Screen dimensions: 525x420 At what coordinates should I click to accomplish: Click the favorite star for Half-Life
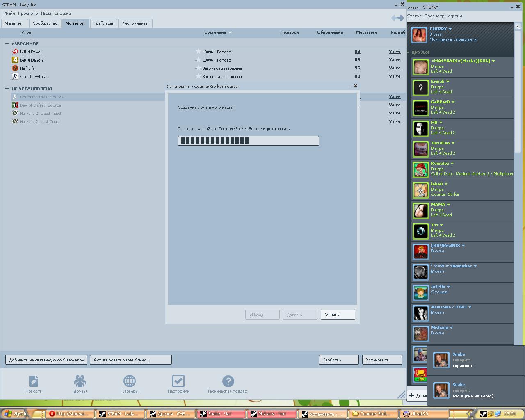(x=198, y=68)
